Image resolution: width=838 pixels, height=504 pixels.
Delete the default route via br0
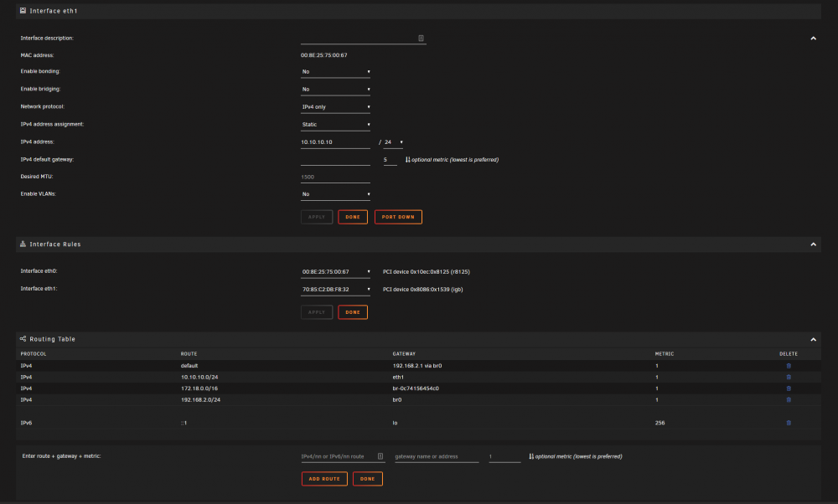coord(789,366)
